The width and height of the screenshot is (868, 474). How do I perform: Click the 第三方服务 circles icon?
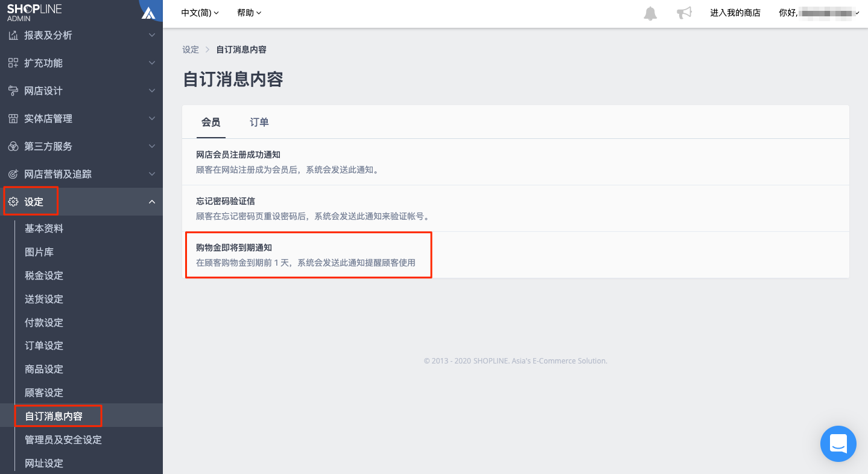tap(13, 147)
